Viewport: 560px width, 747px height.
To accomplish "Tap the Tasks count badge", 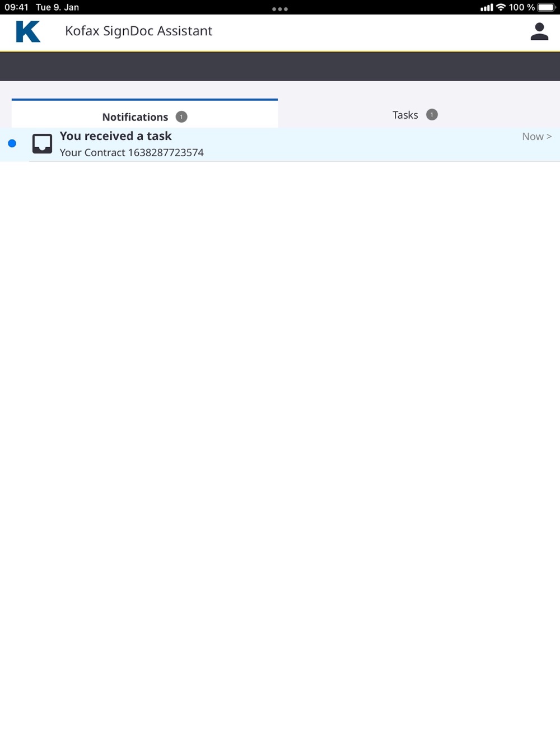I will [x=432, y=114].
